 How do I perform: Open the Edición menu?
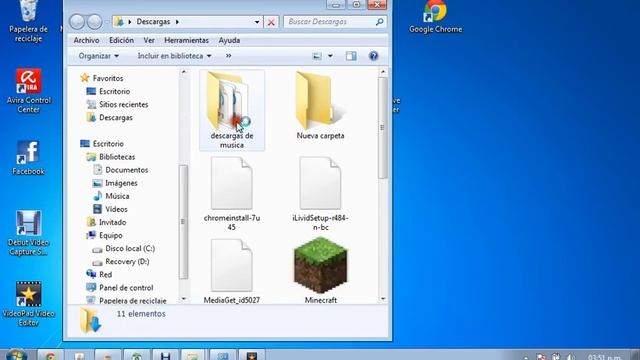(121, 40)
